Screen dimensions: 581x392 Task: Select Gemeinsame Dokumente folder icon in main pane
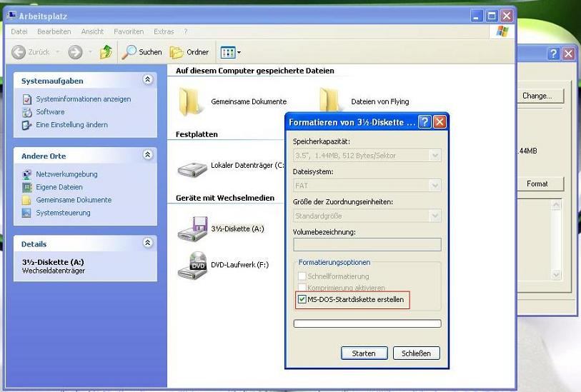click(191, 102)
